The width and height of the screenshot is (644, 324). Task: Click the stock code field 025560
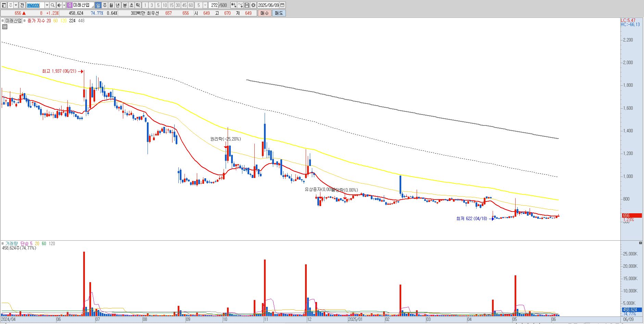(35, 5)
